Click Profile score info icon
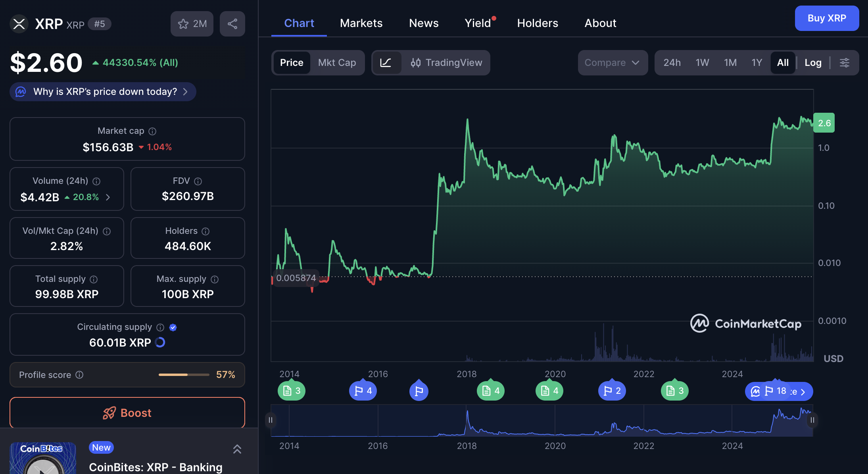The height and width of the screenshot is (474, 868). (79, 375)
